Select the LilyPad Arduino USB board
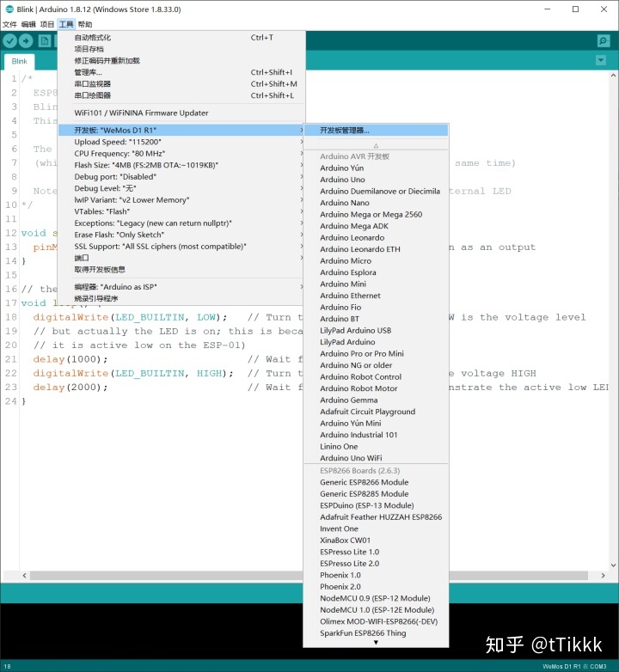 pos(376,331)
